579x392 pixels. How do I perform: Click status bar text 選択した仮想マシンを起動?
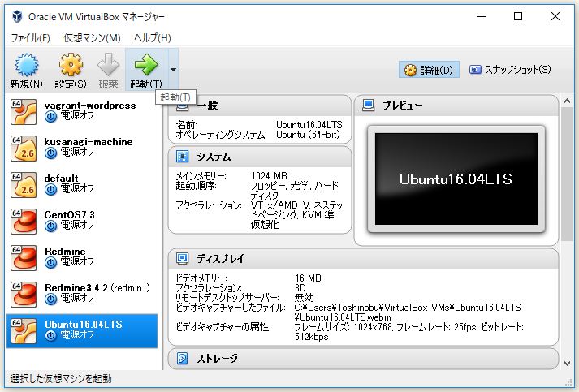point(61,379)
